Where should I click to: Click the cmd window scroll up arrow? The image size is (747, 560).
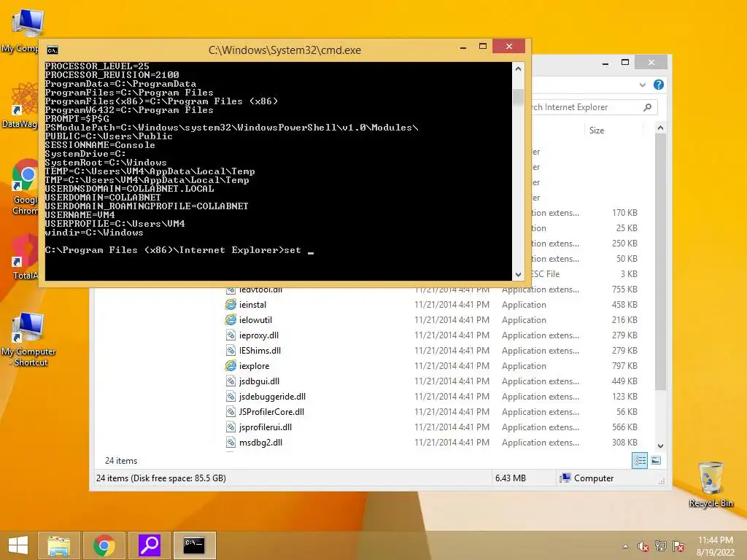point(519,69)
